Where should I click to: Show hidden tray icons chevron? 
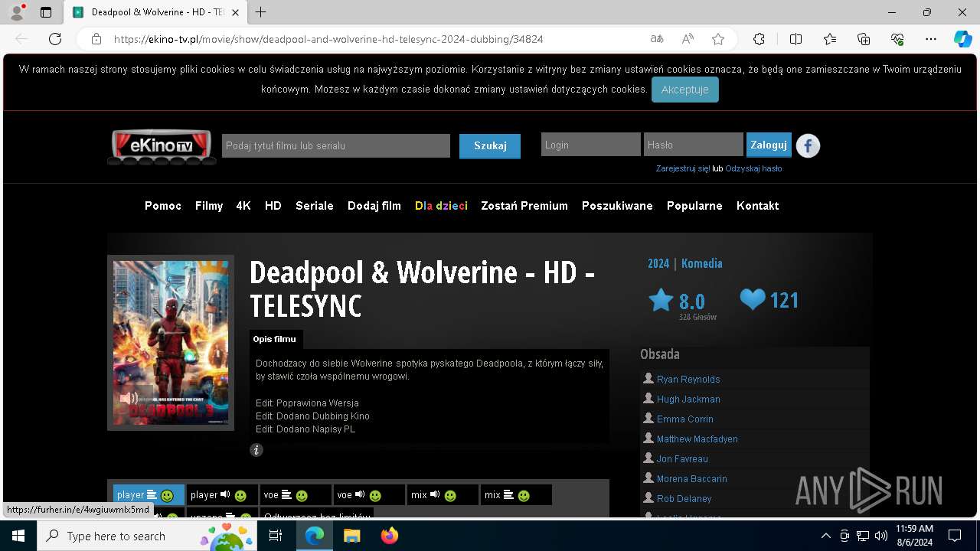tap(825, 536)
